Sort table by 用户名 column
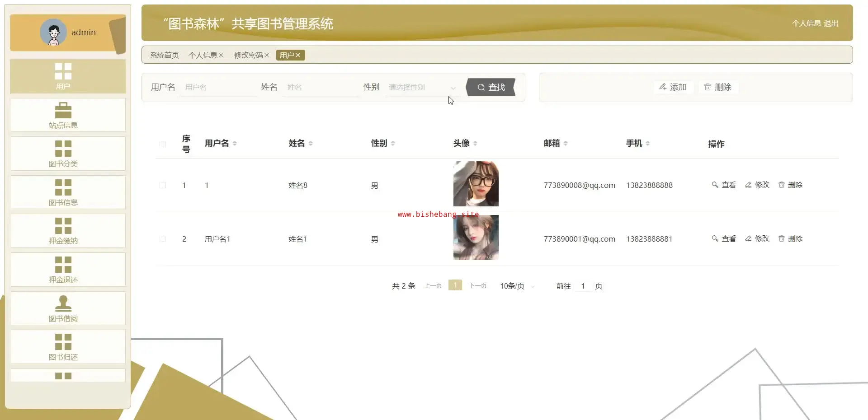 pos(235,143)
